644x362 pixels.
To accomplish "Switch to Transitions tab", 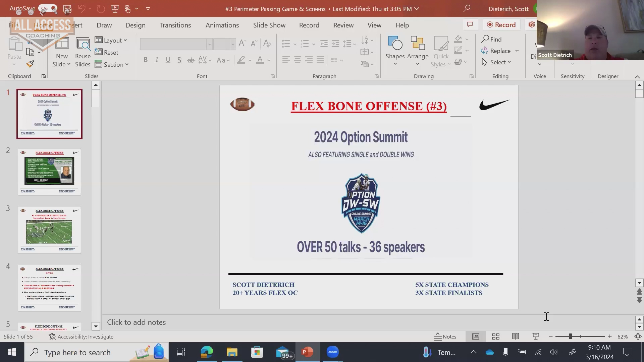I will (x=175, y=25).
